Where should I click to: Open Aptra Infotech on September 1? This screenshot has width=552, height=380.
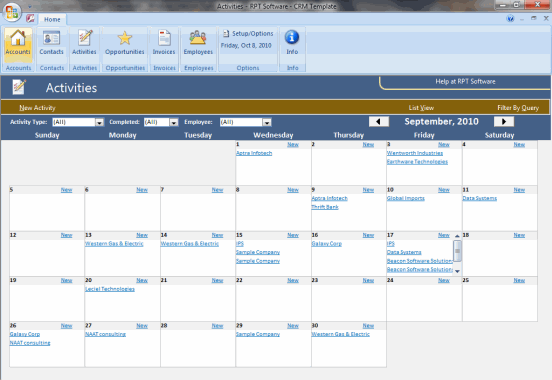(x=254, y=153)
